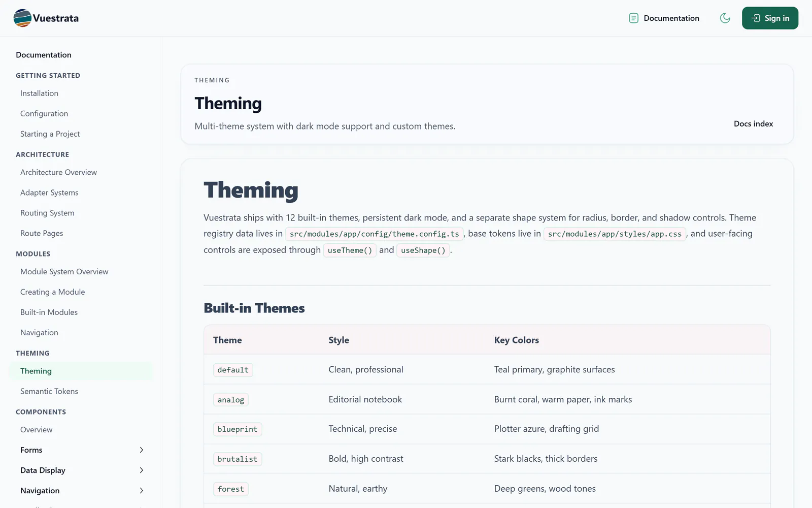Click the app.css file path code
The image size is (812, 508).
pyautogui.click(x=615, y=234)
